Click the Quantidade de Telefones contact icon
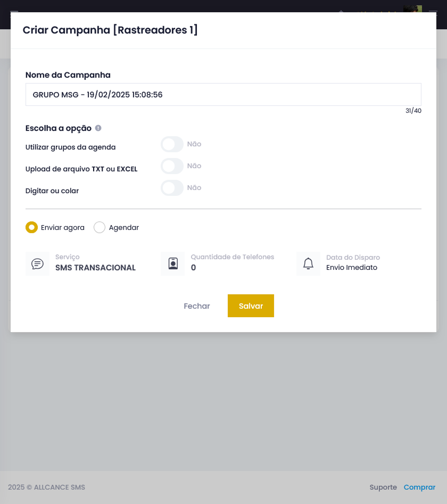This screenshot has width=447, height=504. tap(173, 263)
